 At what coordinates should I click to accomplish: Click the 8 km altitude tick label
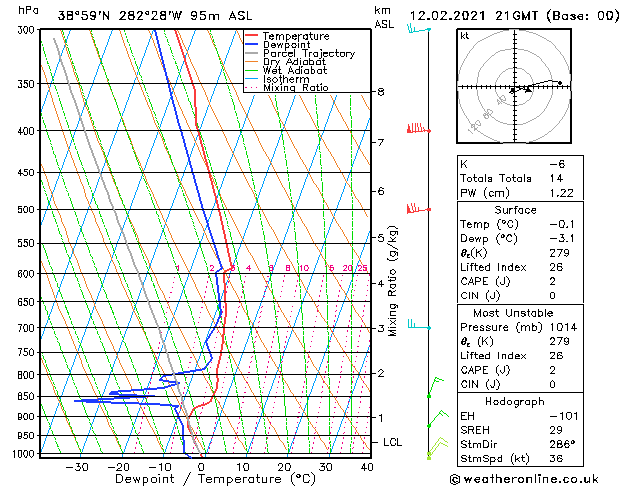(381, 92)
